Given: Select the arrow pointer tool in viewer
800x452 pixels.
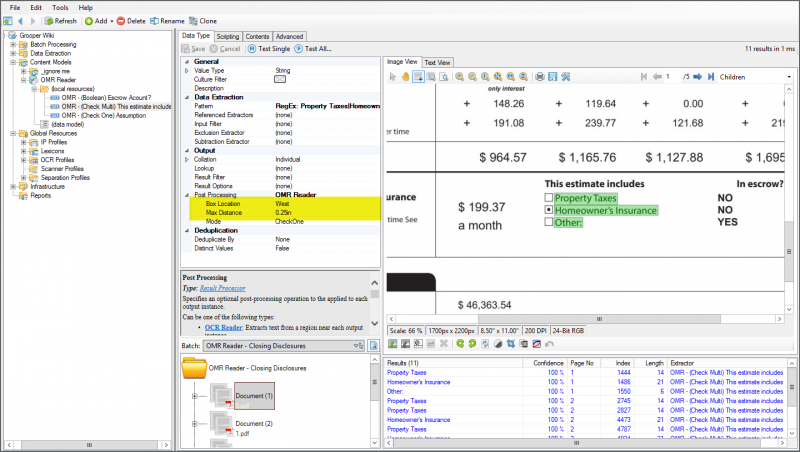Looking at the screenshot, I should [x=393, y=76].
